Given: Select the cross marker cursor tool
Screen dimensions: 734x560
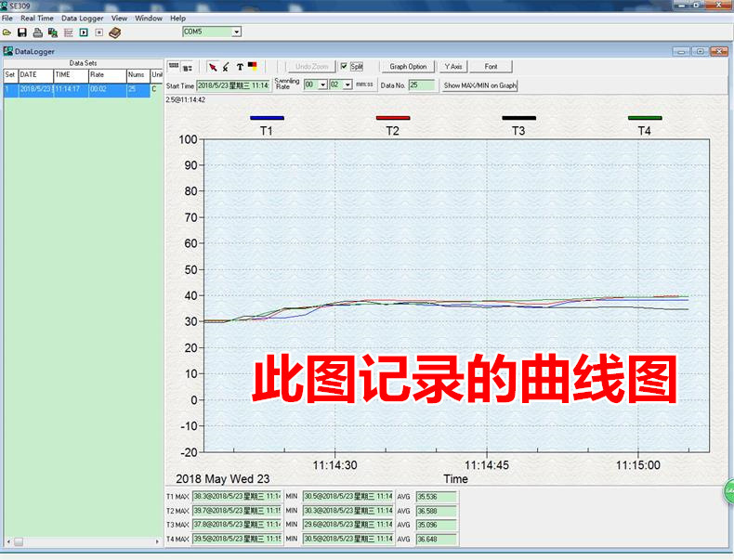Looking at the screenshot, I should tap(226, 67).
